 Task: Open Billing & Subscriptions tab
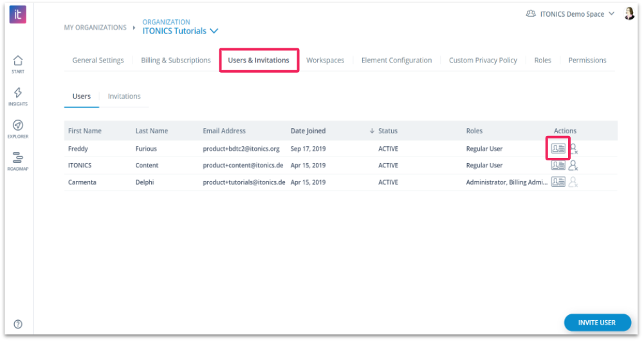(x=176, y=60)
